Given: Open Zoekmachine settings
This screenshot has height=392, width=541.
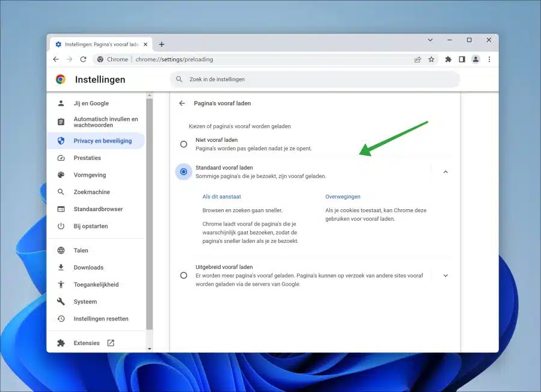Looking at the screenshot, I should coord(96,192).
